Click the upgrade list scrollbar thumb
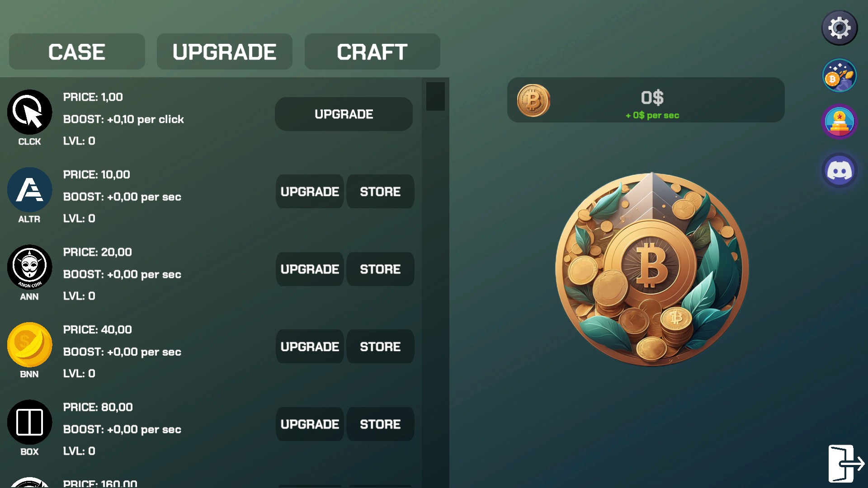The image size is (868, 488). click(435, 96)
